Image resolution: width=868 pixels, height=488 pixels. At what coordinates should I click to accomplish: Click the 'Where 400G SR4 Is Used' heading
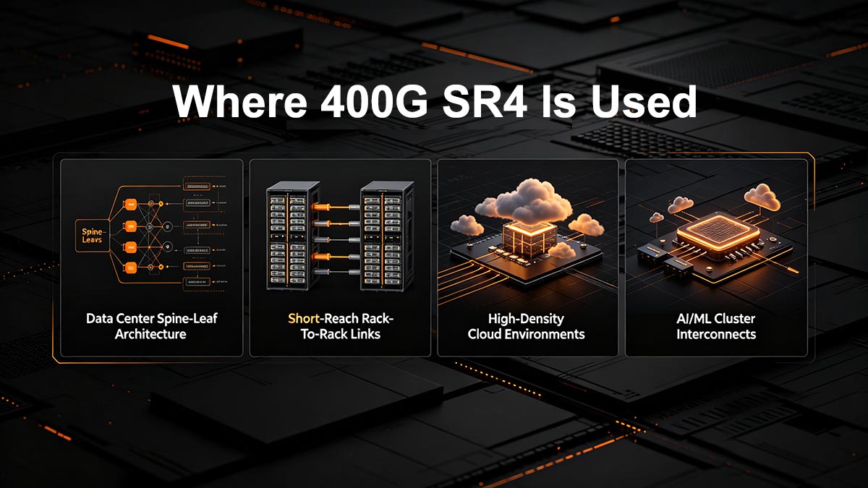coord(435,103)
